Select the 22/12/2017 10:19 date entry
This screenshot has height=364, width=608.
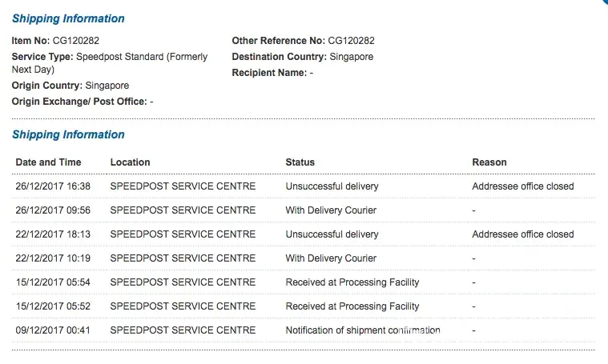tap(53, 258)
